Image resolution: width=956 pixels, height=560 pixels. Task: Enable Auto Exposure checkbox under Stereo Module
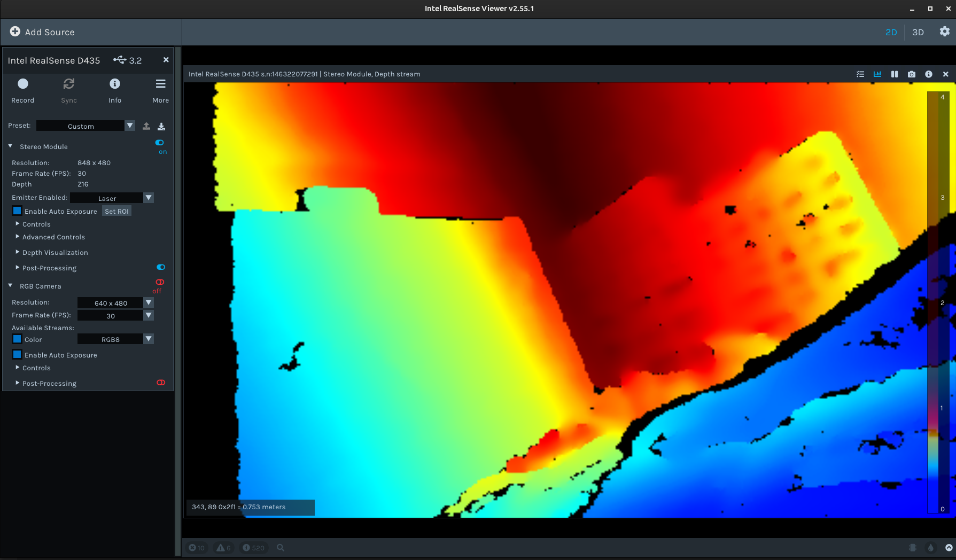(x=17, y=211)
